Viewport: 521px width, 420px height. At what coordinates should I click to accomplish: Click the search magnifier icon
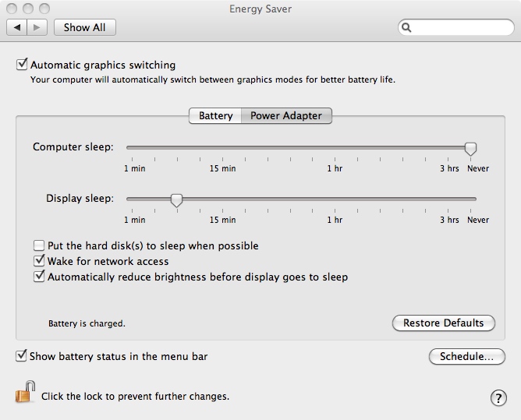pyautogui.click(x=407, y=27)
